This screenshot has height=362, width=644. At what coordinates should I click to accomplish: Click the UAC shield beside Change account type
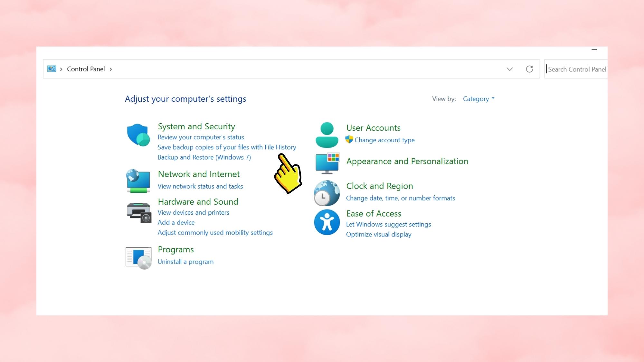349,140
